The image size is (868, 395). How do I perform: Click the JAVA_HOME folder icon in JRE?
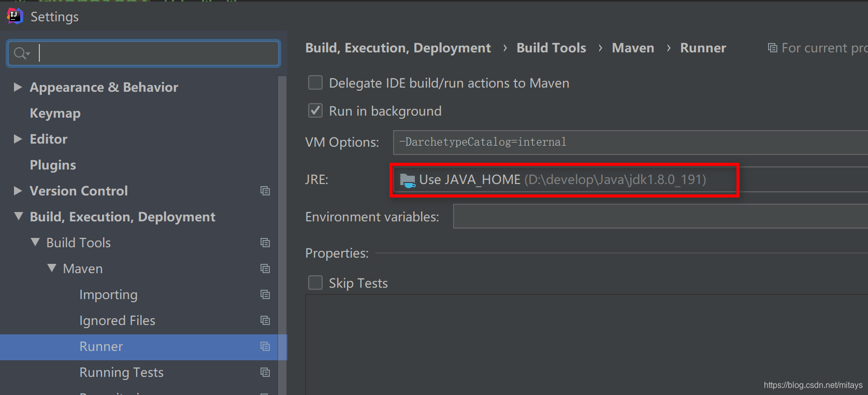[x=408, y=180]
